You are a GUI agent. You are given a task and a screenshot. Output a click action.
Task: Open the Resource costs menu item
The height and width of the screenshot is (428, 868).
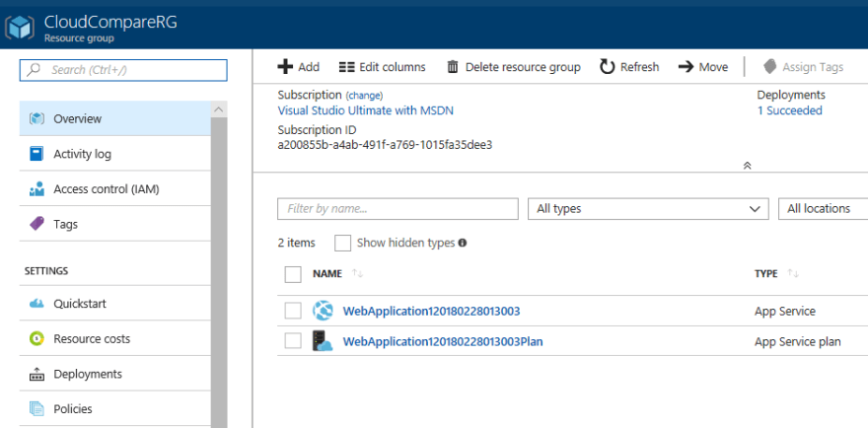pos(115,338)
